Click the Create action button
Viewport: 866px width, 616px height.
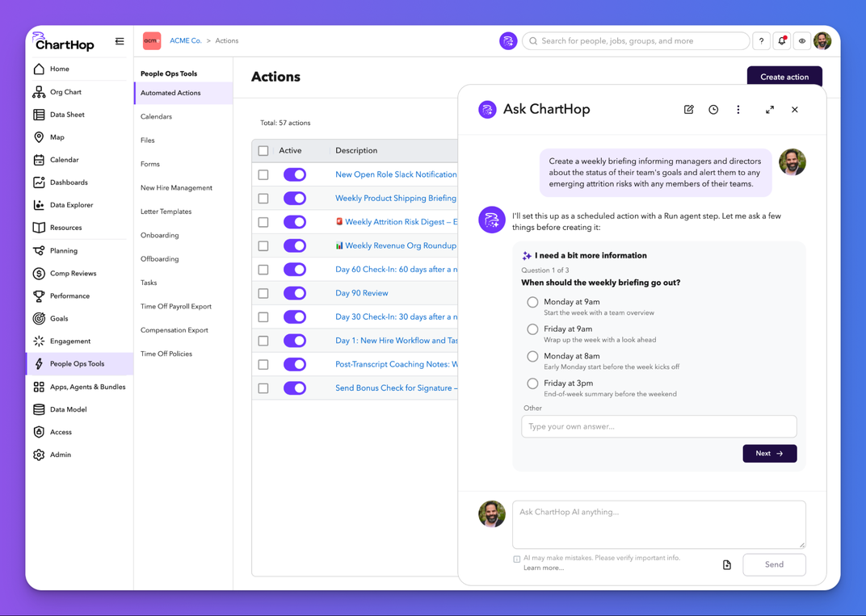pyautogui.click(x=784, y=77)
